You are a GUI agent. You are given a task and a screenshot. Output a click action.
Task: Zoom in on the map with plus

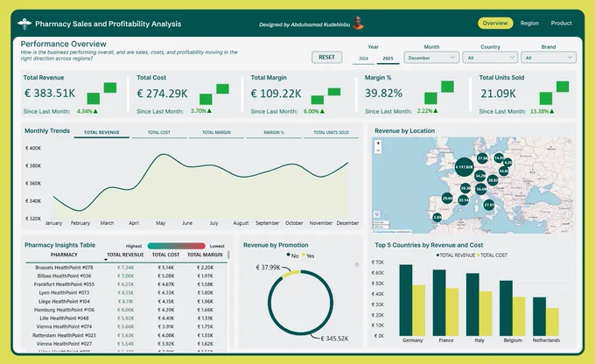point(378,143)
